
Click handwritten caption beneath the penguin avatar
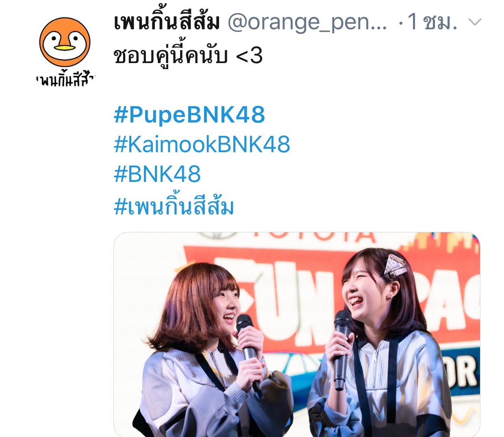65,79
